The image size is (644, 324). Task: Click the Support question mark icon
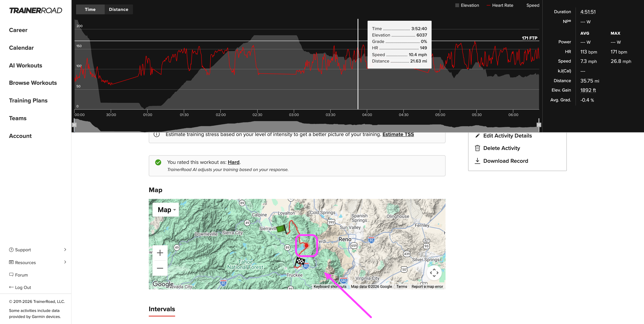11,250
